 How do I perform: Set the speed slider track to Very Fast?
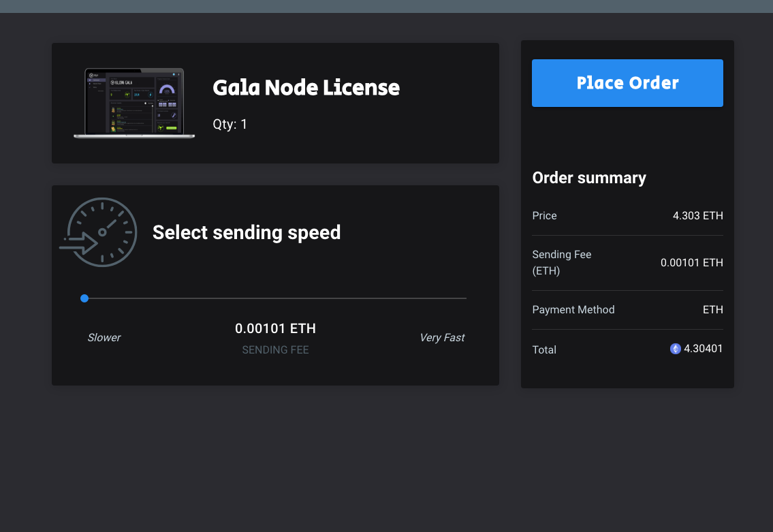(465, 298)
